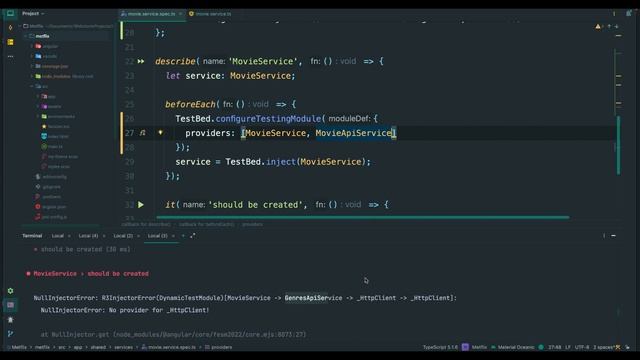The image size is (640, 360).
Task: Expand the environments folder
Action: (x=38, y=116)
